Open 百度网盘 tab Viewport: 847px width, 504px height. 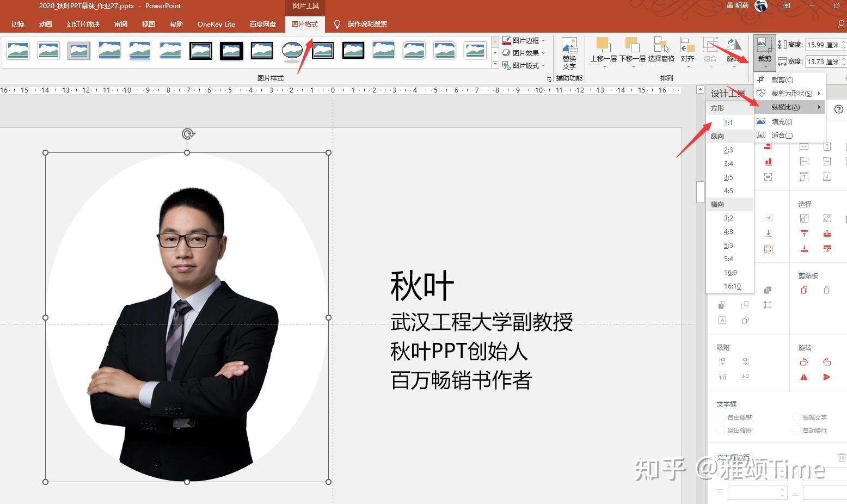[x=263, y=24]
